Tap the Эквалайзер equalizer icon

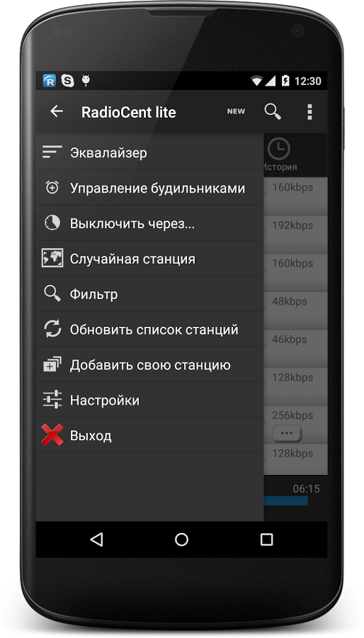tap(52, 152)
